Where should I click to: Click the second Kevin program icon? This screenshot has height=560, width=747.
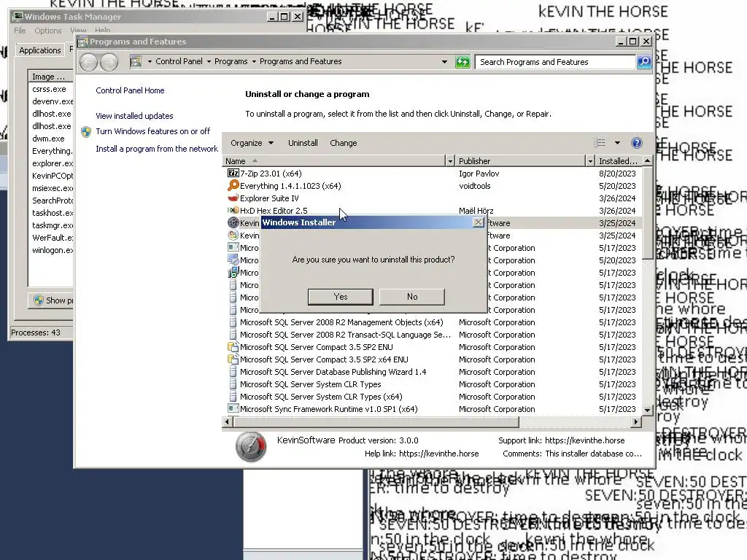(x=233, y=236)
